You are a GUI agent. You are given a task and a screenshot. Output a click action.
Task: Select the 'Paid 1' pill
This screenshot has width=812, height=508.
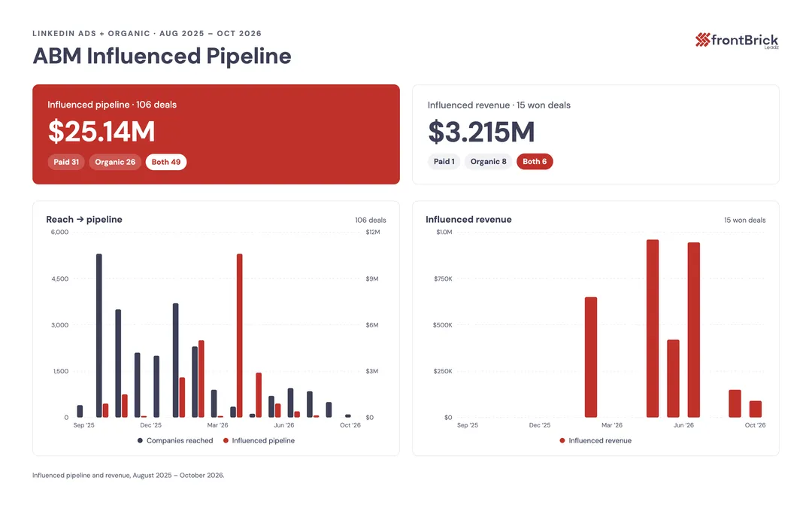tap(444, 162)
